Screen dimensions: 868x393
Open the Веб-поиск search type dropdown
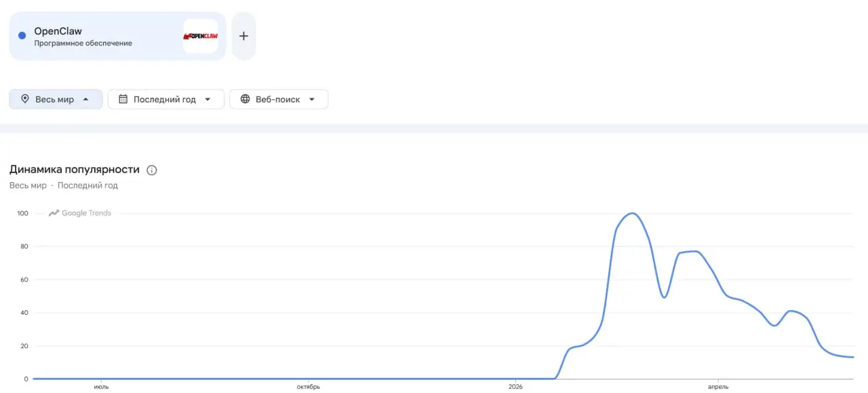click(x=279, y=99)
